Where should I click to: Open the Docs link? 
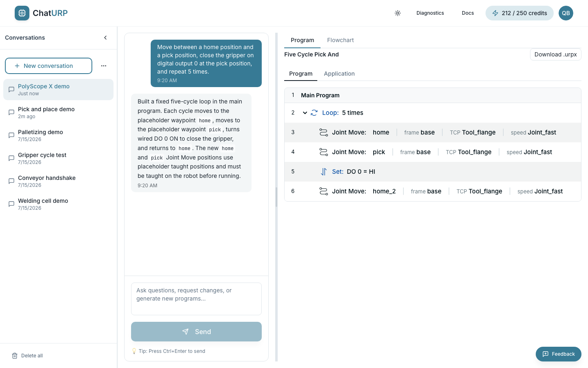click(468, 13)
